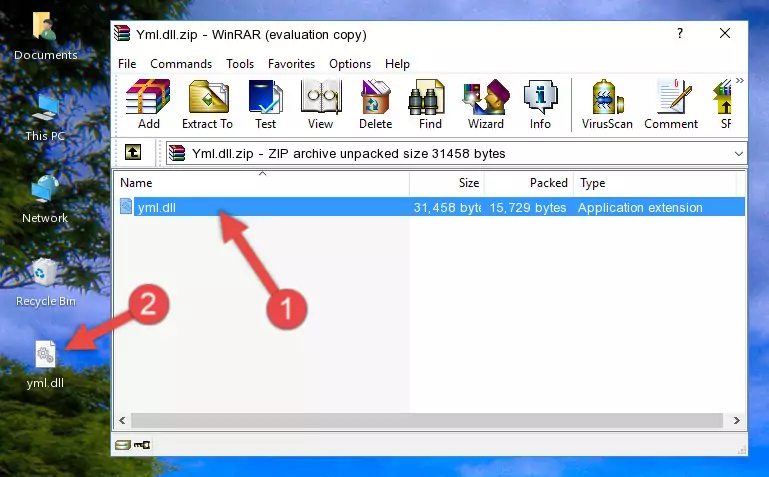Go up one folder level
769x477 pixels.
(133, 152)
